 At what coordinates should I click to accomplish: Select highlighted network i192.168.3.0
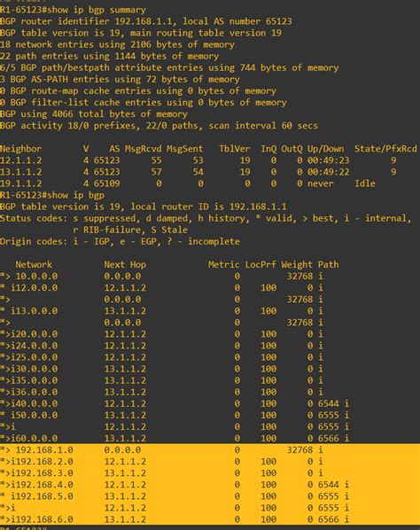42,473
